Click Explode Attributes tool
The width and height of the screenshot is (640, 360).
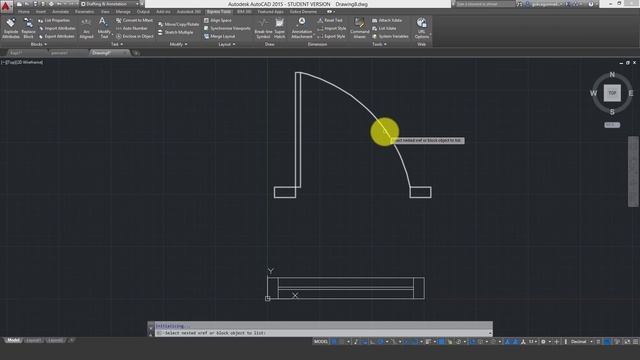click(x=11, y=28)
